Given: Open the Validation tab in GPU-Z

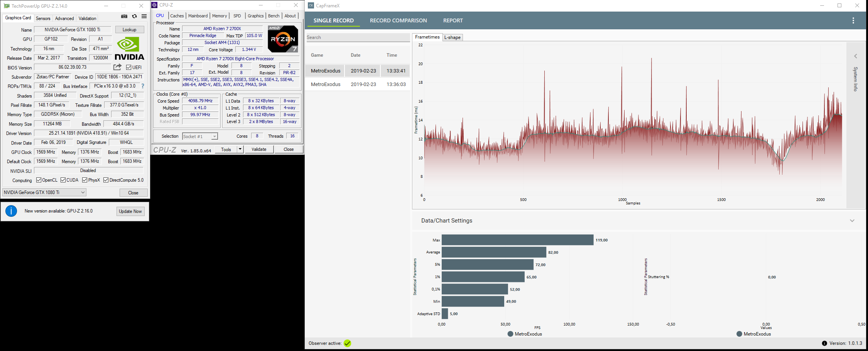Looking at the screenshot, I should tap(88, 19).
